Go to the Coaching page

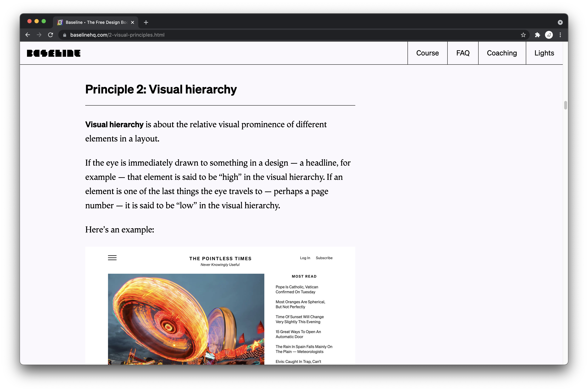(502, 53)
